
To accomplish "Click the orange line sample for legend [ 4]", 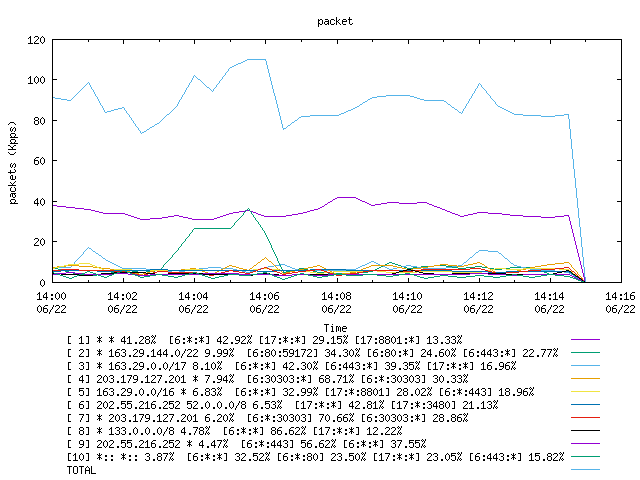I will tap(585, 379).
